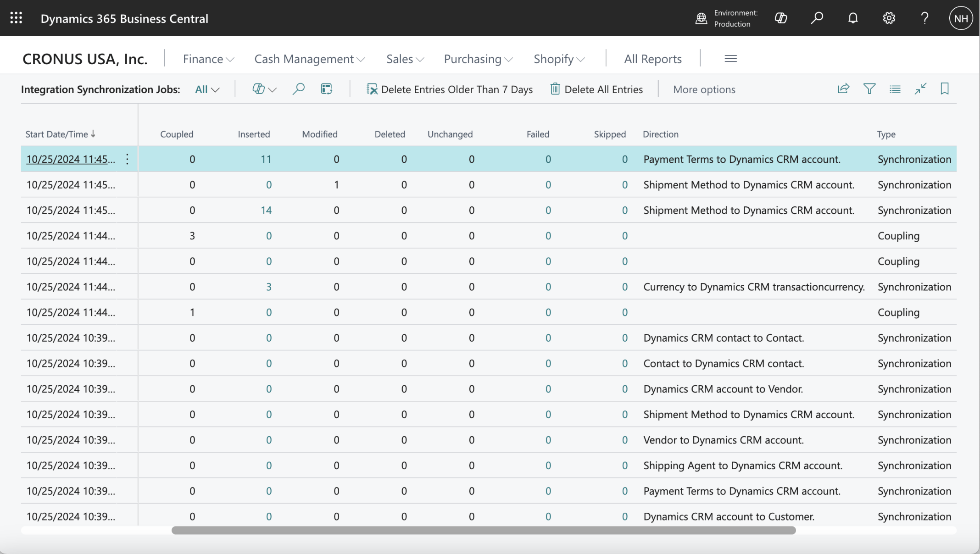Bookmark this page icon
The width and height of the screenshot is (980, 554).
click(944, 89)
